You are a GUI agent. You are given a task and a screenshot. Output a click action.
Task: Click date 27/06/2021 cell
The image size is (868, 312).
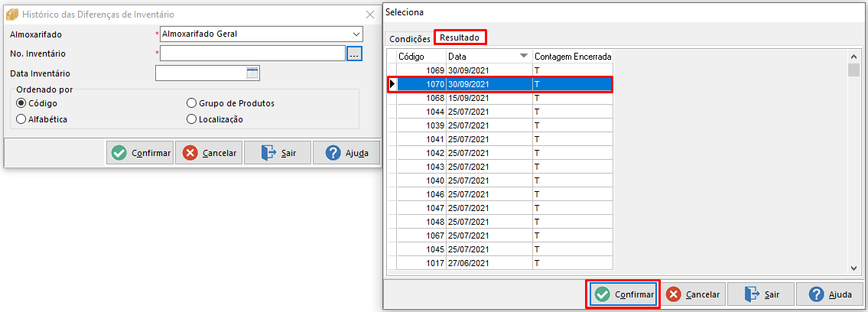(x=489, y=263)
